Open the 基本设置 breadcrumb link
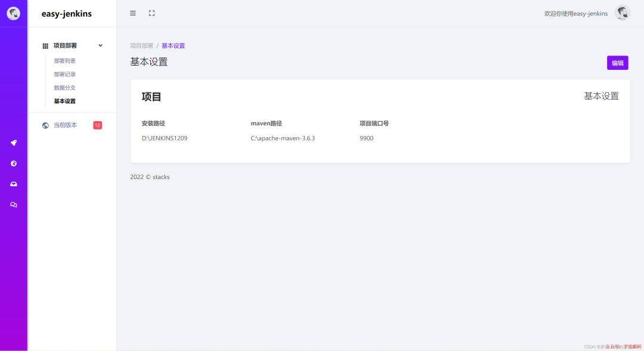 (x=173, y=45)
